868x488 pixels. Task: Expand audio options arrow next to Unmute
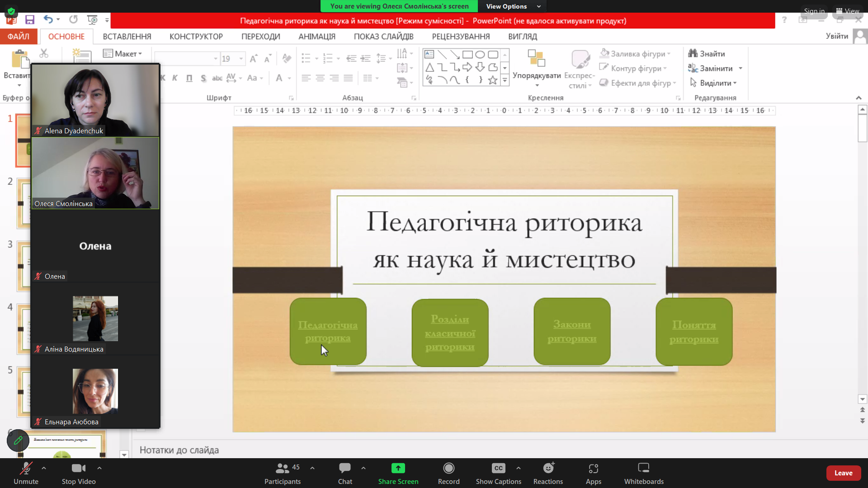click(x=44, y=468)
